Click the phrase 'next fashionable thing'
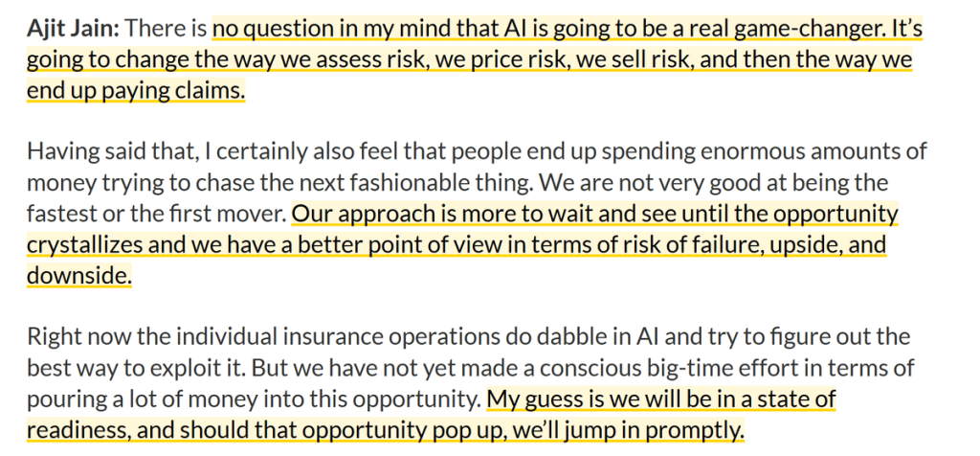The height and width of the screenshot is (456, 980). tap(438, 183)
